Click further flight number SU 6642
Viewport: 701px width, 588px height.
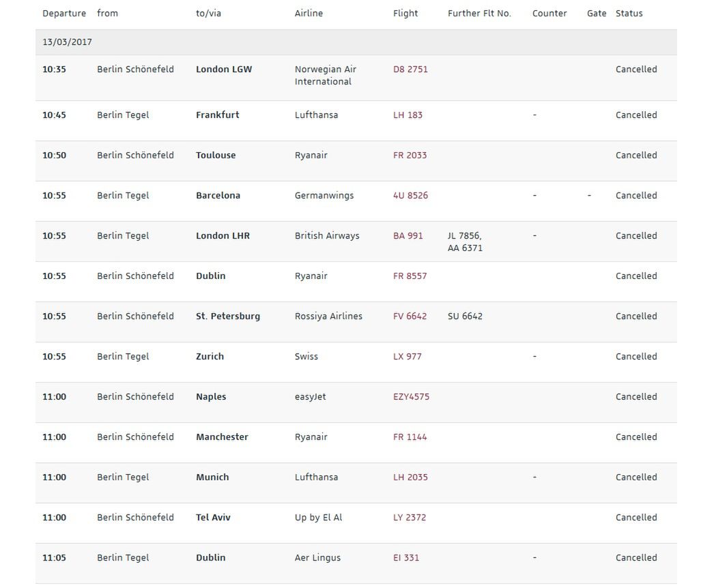[x=465, y=316]
